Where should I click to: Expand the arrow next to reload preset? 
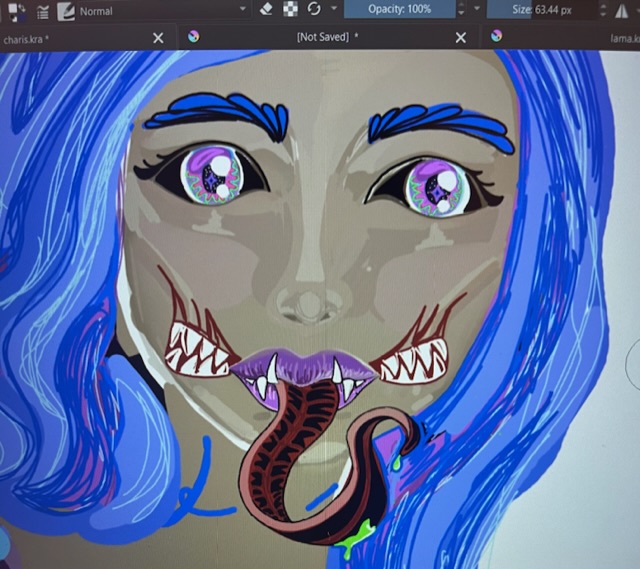click(334, 9)
